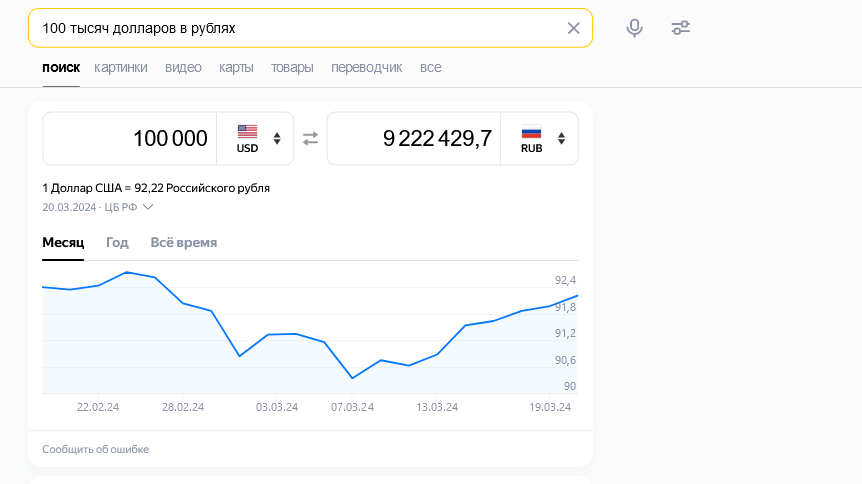The width and height of the screenshot is (862, 484).
Task: Click the chart point near 07.03.24
Action: coord(353,378)
